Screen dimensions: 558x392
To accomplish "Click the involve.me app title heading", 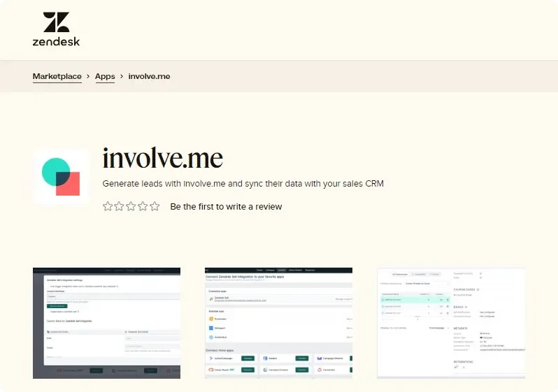I will coord(163,158).
